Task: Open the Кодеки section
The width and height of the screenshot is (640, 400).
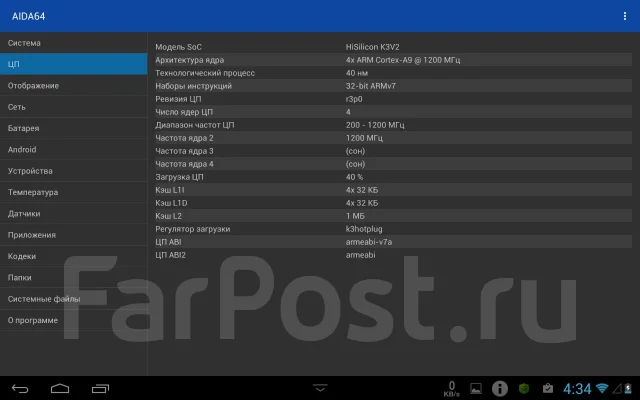Action: (x=73, y=256)
